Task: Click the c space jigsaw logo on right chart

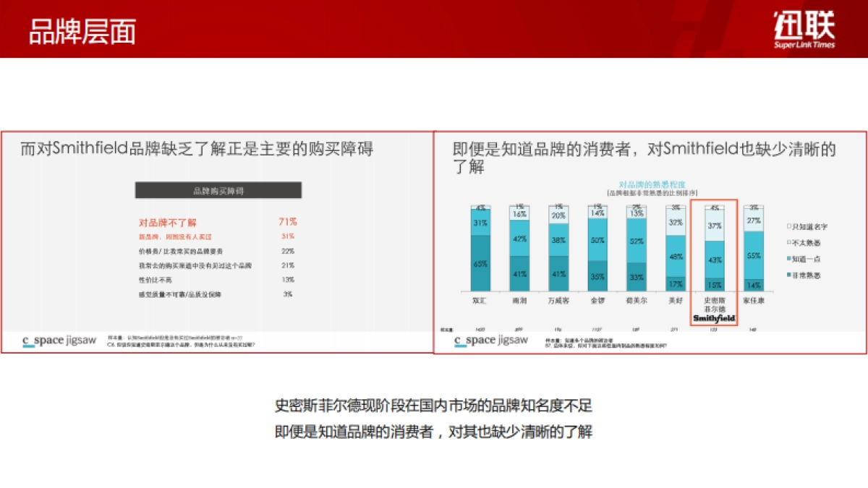Action: (x=491, y=341)
